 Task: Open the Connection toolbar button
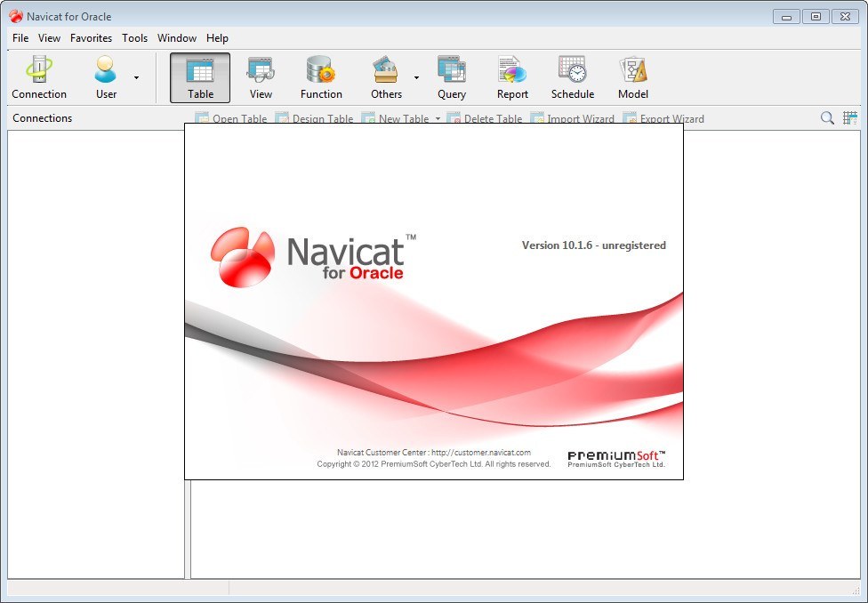click(x=39, y=77)
